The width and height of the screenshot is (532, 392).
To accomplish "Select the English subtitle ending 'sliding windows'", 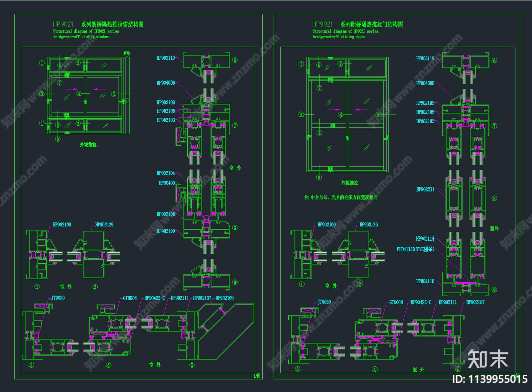I will 86,34.
